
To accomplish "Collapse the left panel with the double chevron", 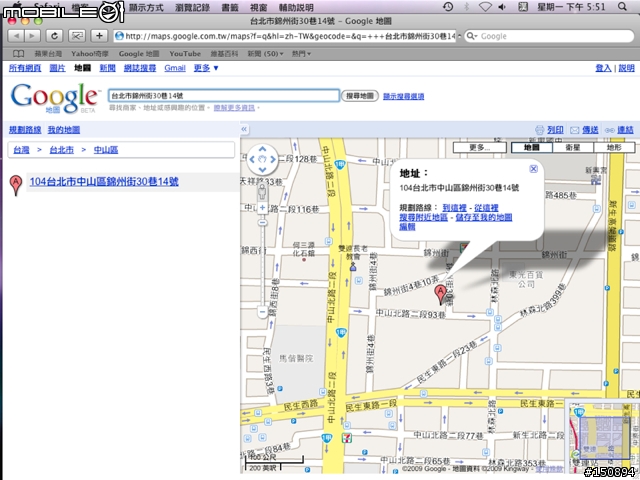I will 244,129.
